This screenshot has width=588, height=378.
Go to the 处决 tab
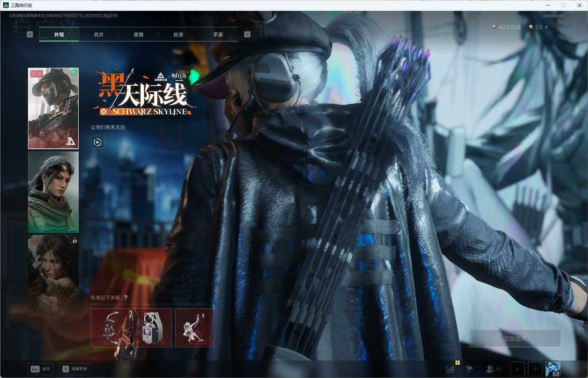pyautogui.click(x=178, y=35)
